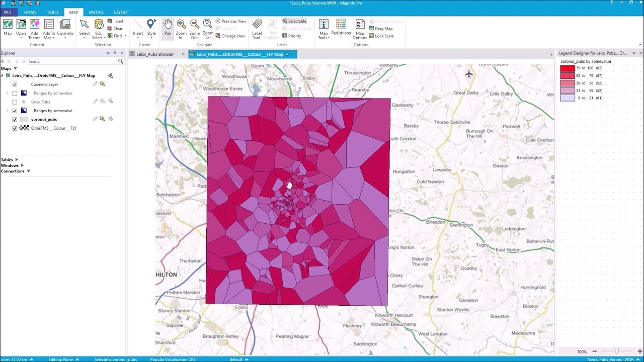Activate the Pan hand tool

(x=168, y=28)
